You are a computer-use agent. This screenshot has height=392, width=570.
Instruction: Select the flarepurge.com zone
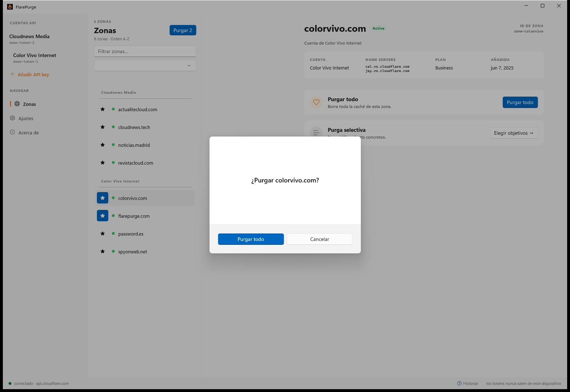click(145, 216)
